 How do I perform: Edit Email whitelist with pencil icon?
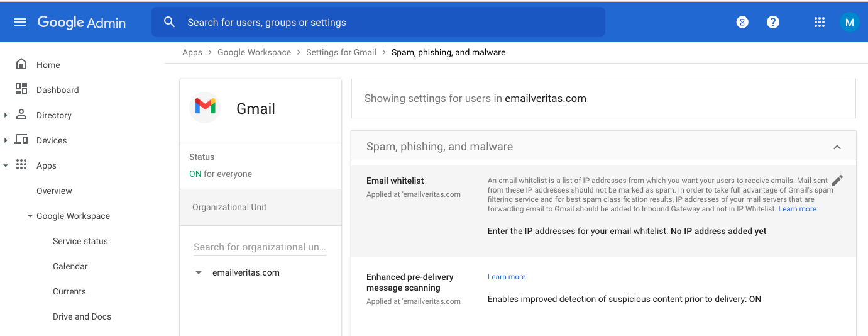coord(837,181)
